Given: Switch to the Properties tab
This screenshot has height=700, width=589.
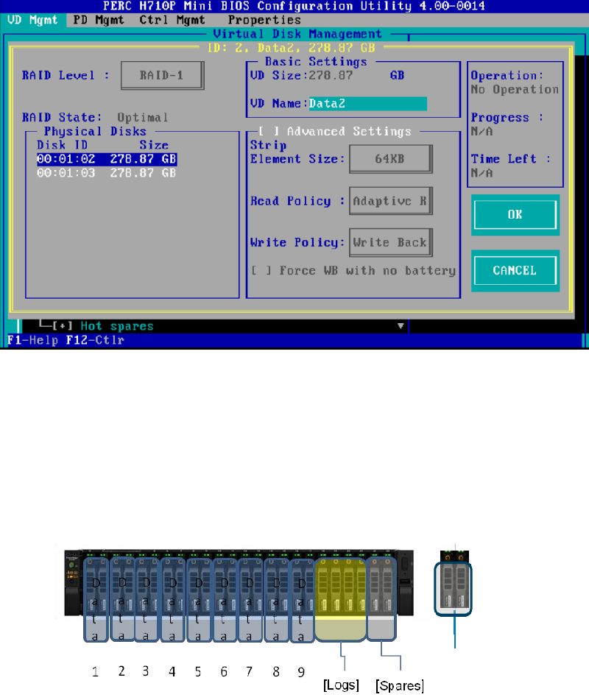Looking at the screenshot, I should click(264, 20).
